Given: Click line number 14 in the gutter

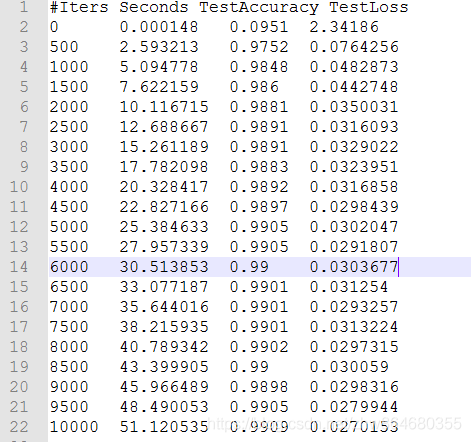Looking at the screenshot, I should [19, 267].
